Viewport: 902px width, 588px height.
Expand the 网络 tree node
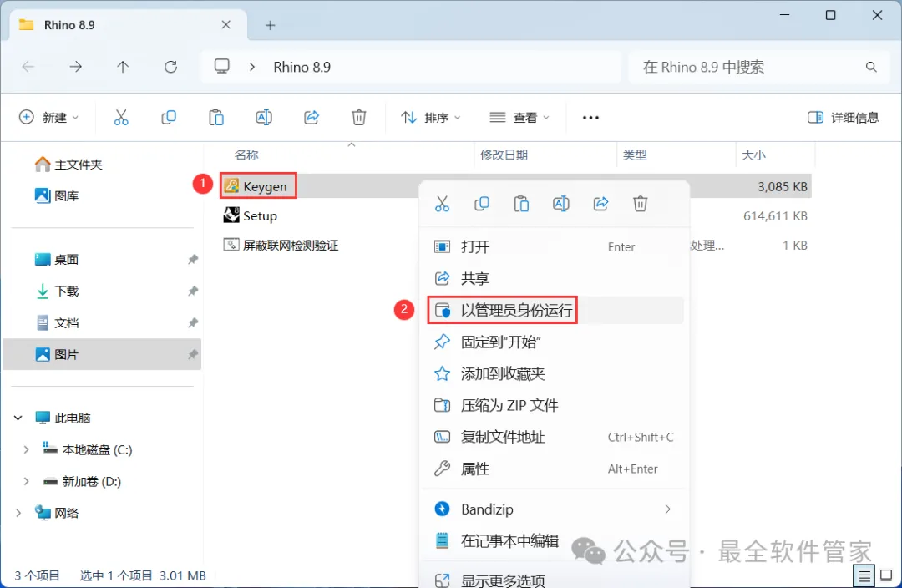pos(18,513)
